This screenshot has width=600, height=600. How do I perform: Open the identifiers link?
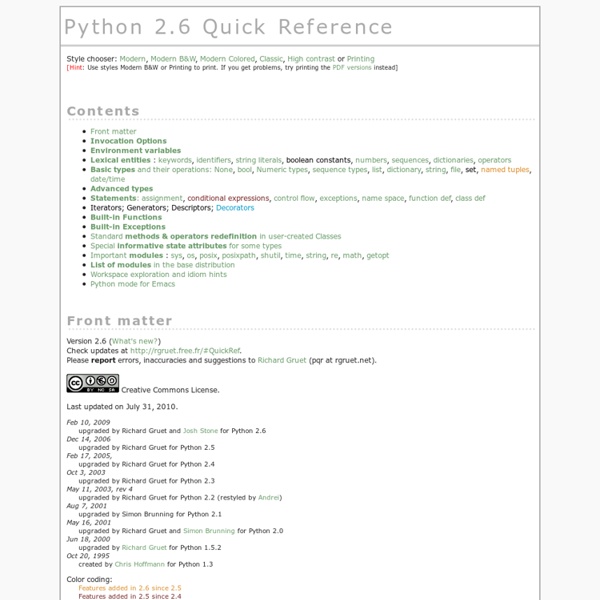pyautogui.click(x=214, y=160)
